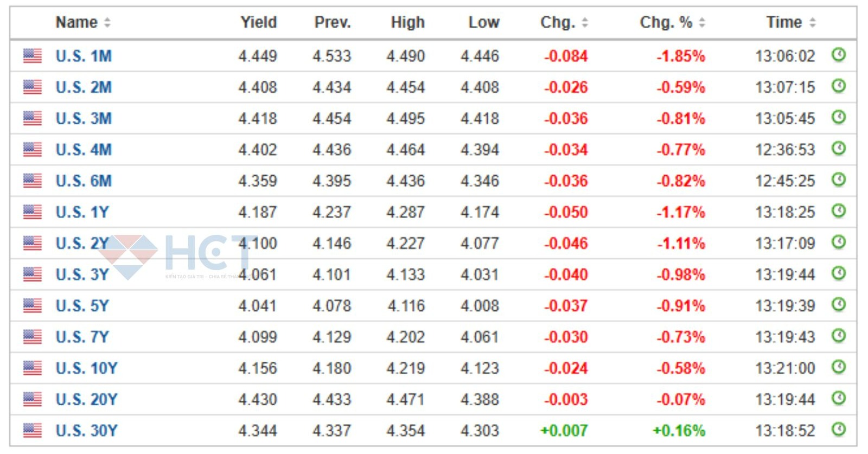Sort the table by Name column arrows

tap(107, 23)
